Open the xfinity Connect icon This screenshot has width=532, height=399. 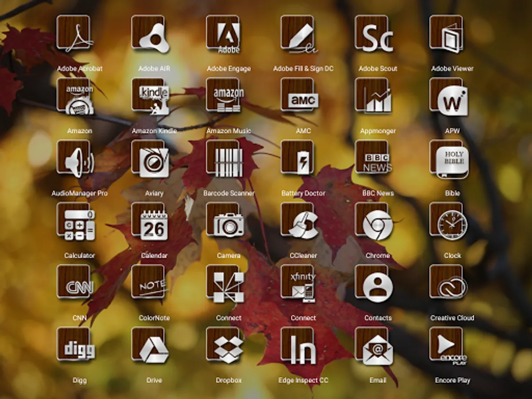tap(299, 284)
